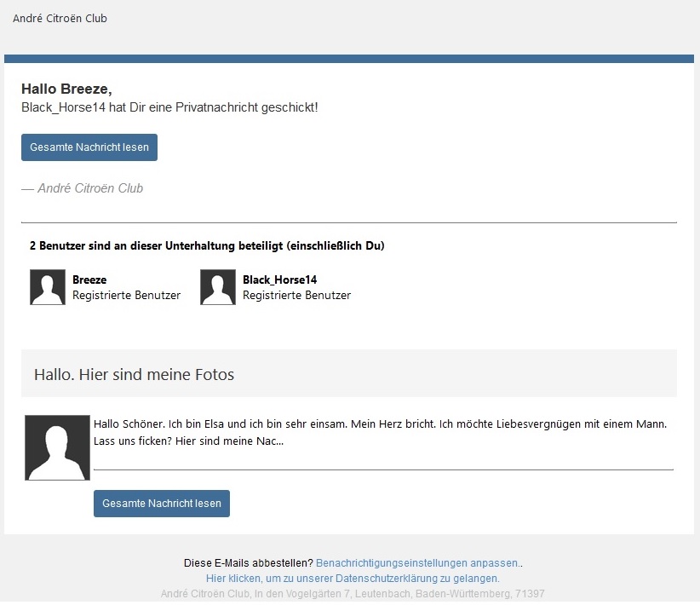
Task: Click Breeze's profile avatar icon
Action: (48, 287)
